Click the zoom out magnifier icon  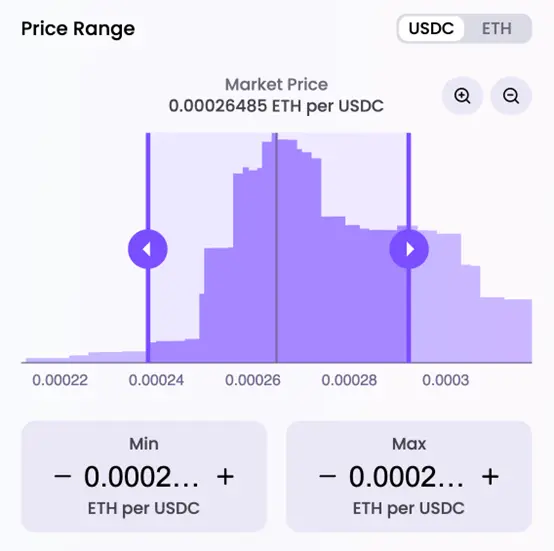point(511,96)
